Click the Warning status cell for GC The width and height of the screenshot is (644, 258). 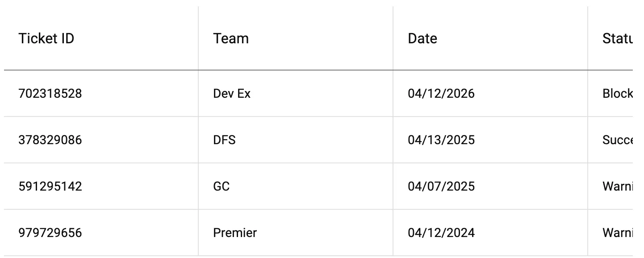617,187
